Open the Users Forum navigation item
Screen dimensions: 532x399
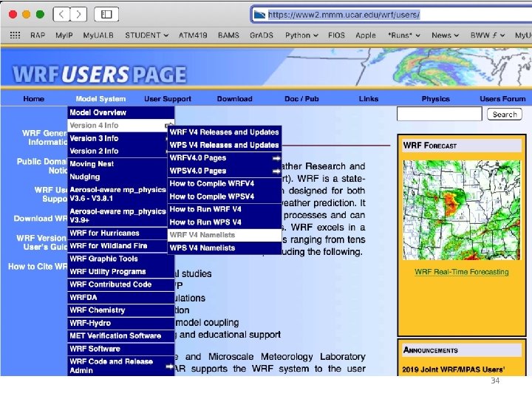tap(502, 99)
